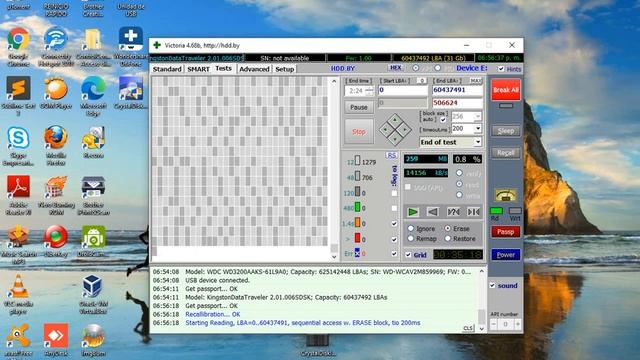Image resolution: width=640 pixels, height=360 pixels.
Task: Click the Stop button
Action: tap(359, 131)
